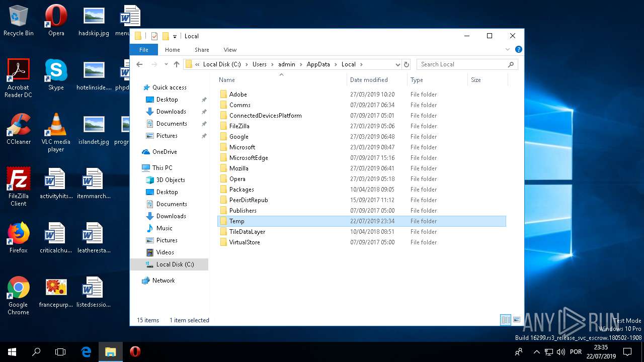The width and height of the screenshot is (644, 362).
Task: Click Users in the breadcrumb path
Action: pyautogui.click(x=260, y=64)
